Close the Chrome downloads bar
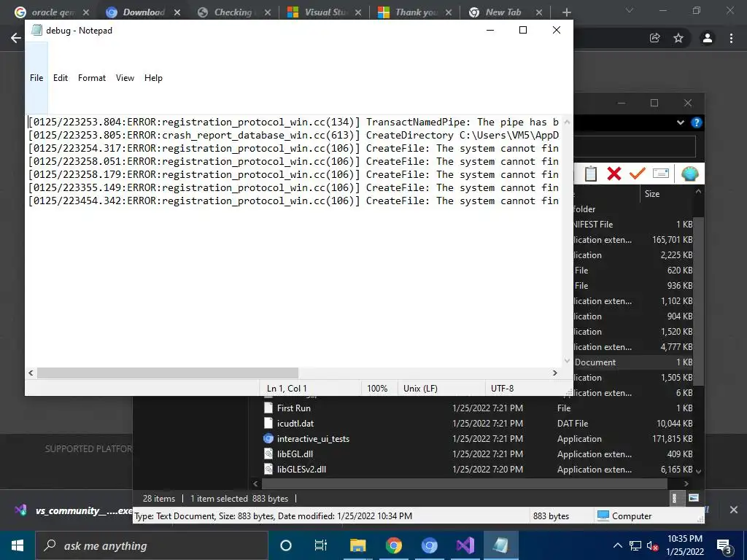Image resolution: width=747 pixels, height=560 pixels. coord(734,510)
